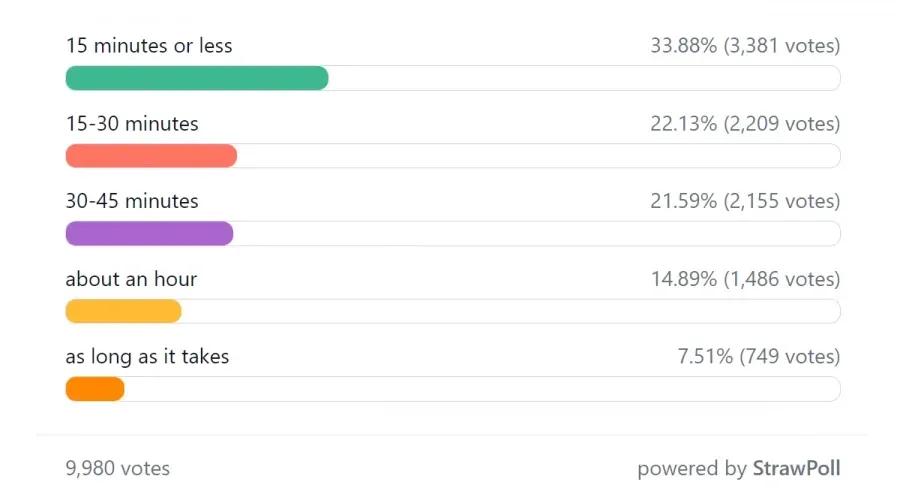Image resolution: width=900 pixels, height=488 pixels.
Task: Click the 9,980 votes total count
Action: [118, 468]
